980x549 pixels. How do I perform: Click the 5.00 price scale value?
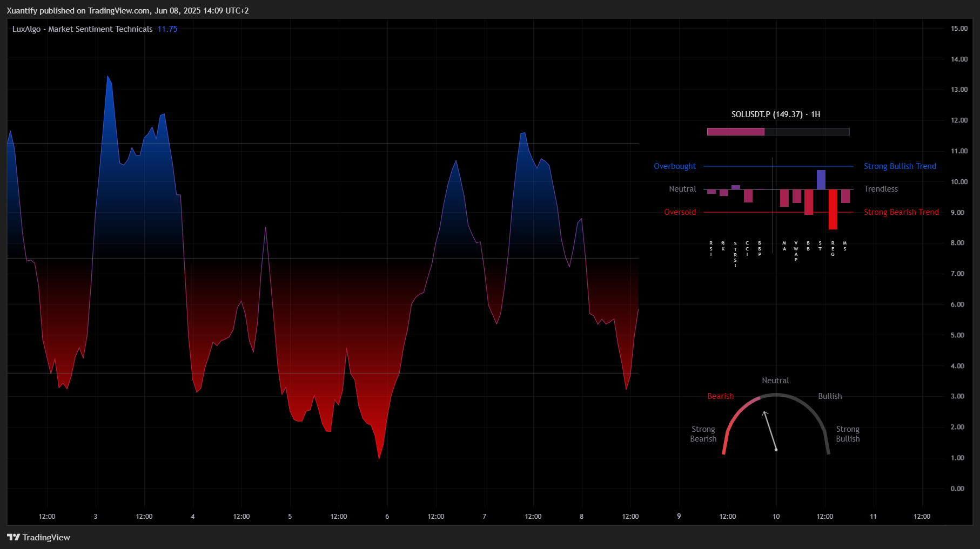958,335
